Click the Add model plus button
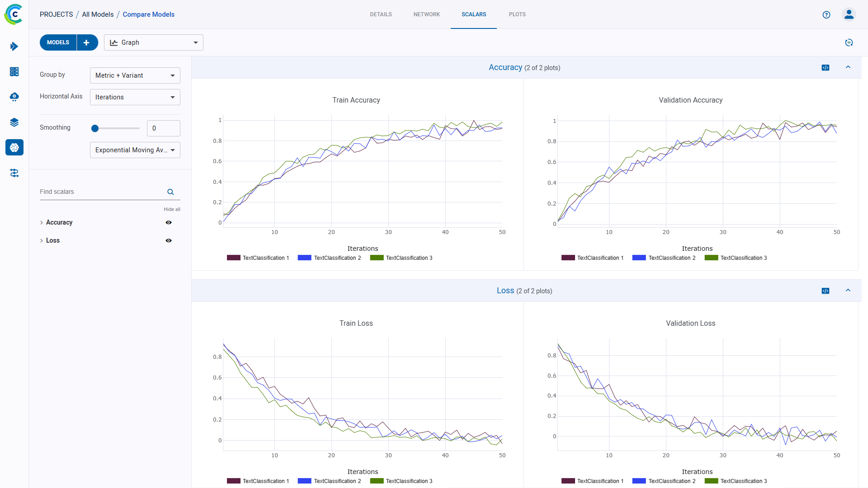868x488 pixels. pos(86,42)
